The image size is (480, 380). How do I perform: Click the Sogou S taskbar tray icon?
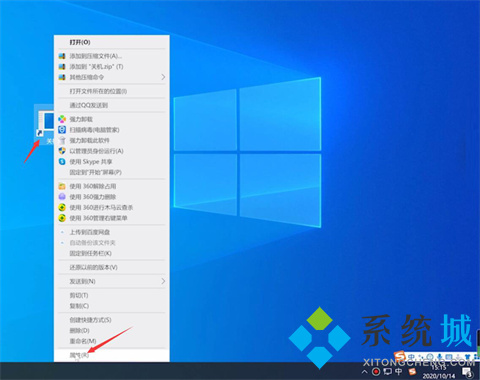click(x=412, y=371)
